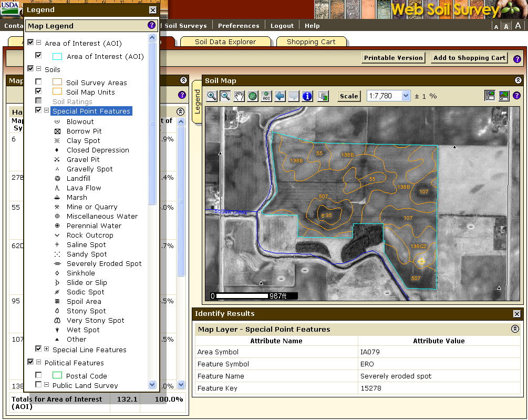
Task: Switch to legend-and-map layout icon
Action: click(x=490, y=96)
